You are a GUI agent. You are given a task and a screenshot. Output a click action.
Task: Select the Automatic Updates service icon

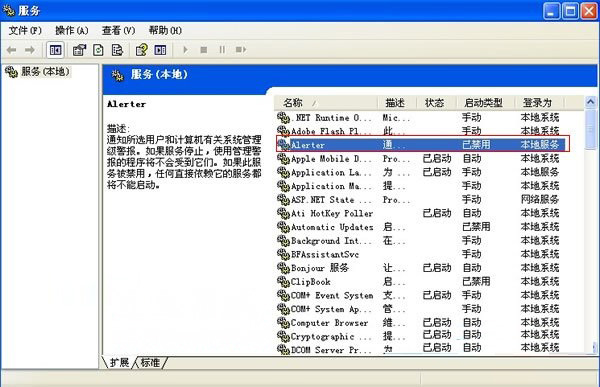pos(283,227)
